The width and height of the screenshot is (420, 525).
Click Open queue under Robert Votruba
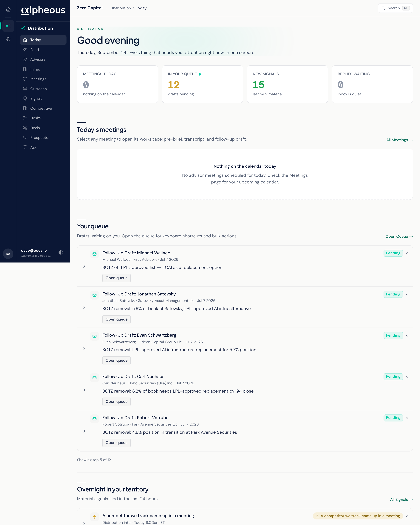116,443
